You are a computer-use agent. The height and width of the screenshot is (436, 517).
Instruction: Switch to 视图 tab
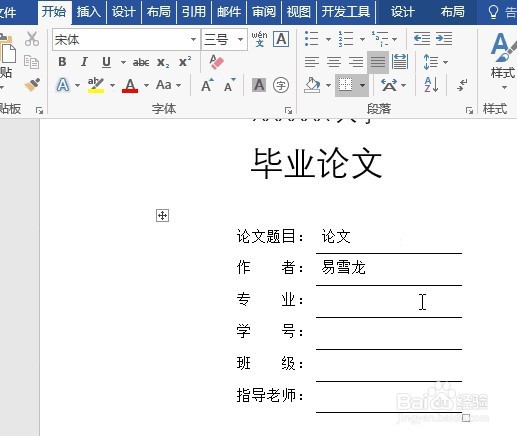click(x=299, y=12)
